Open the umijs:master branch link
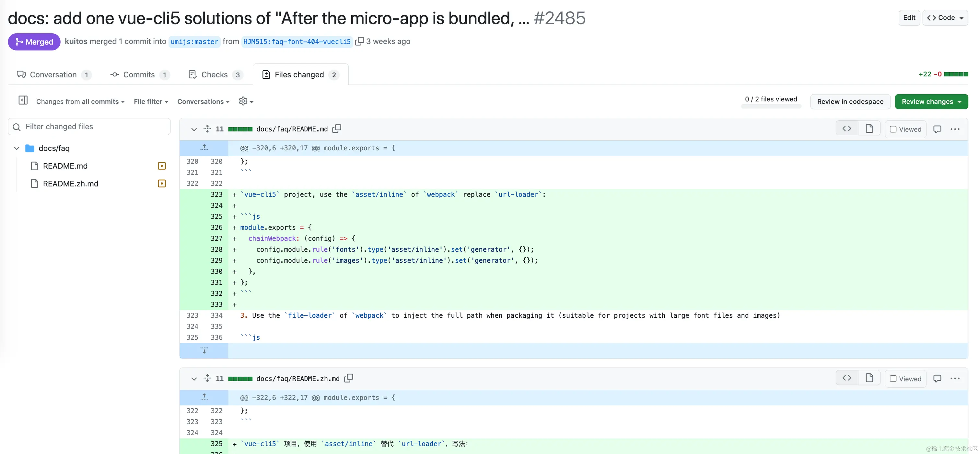980x454 pixels. pos(194,41)
